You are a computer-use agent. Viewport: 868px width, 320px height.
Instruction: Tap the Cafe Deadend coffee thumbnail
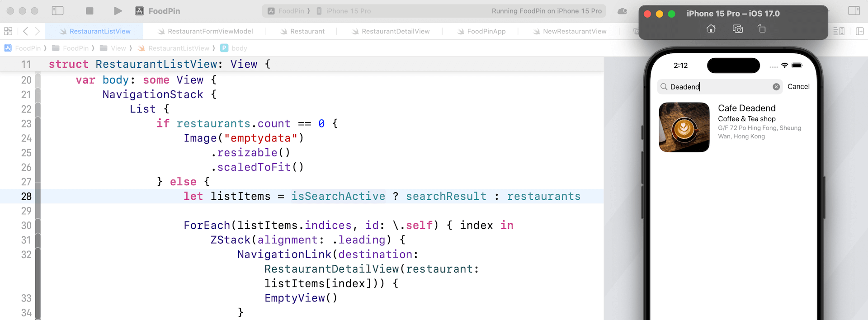coord(684,127)
